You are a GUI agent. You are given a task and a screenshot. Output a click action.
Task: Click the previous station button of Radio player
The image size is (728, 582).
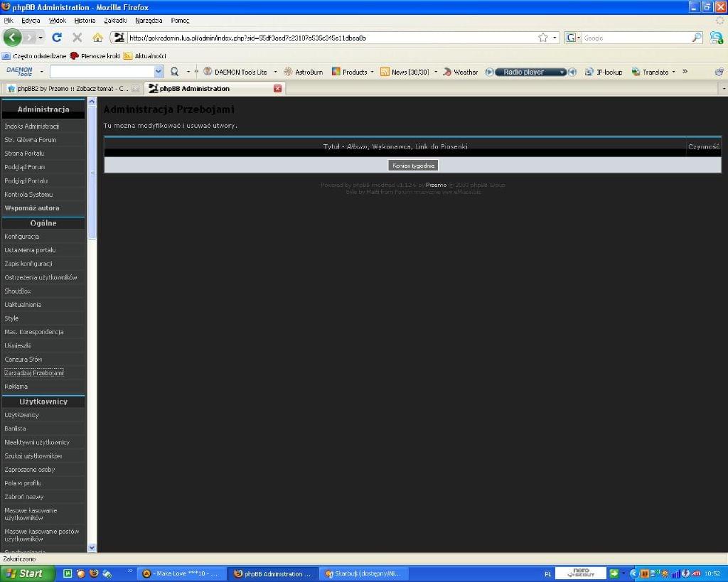tap(489, 72)
